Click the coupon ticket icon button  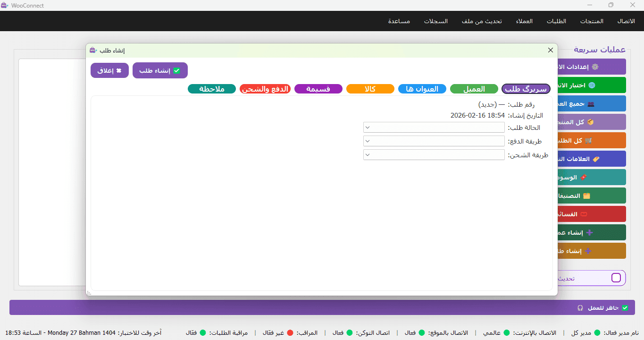(584, 214)
